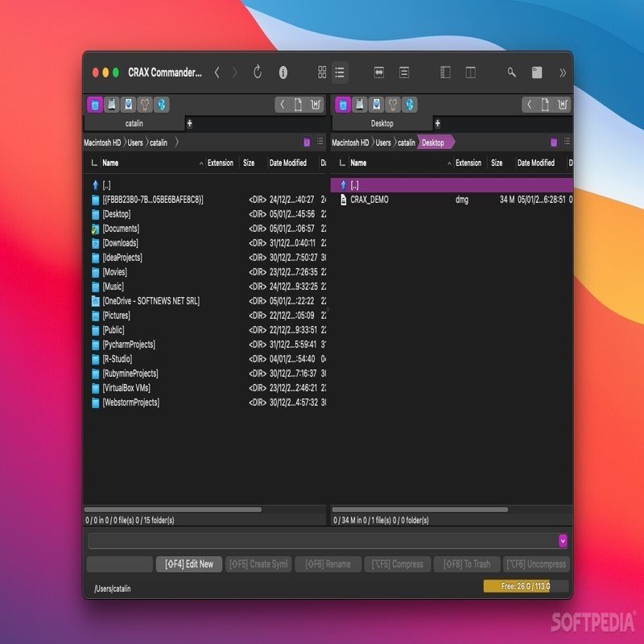Click the parent [..] row in left panel
The height and width of the screenshot is (644, 644).
pos(205,185)
